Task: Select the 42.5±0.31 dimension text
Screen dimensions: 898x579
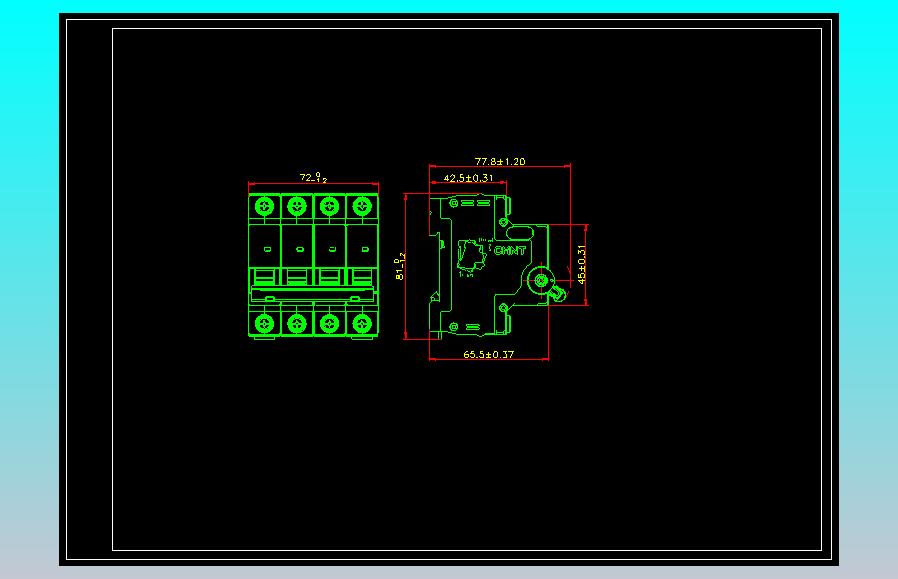Action: tap(468, 178)
